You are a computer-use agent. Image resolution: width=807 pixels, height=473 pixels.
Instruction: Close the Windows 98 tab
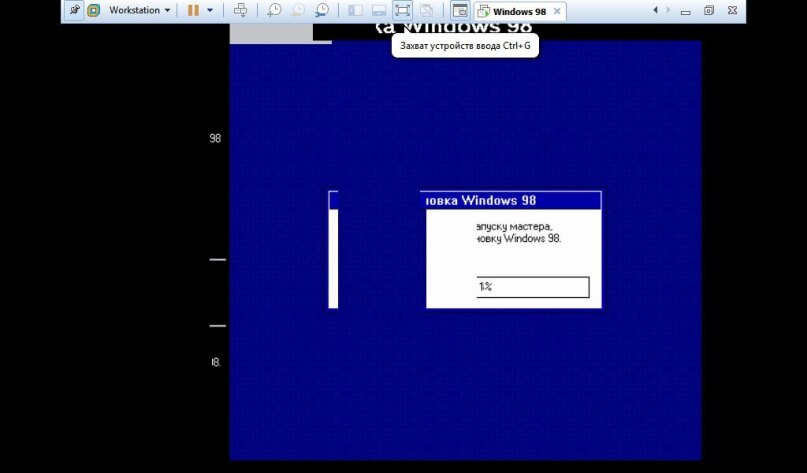point(557,11)
